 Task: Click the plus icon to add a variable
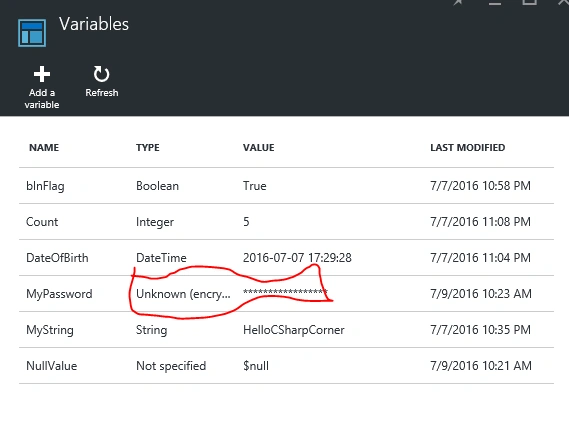tap(42, 74)
